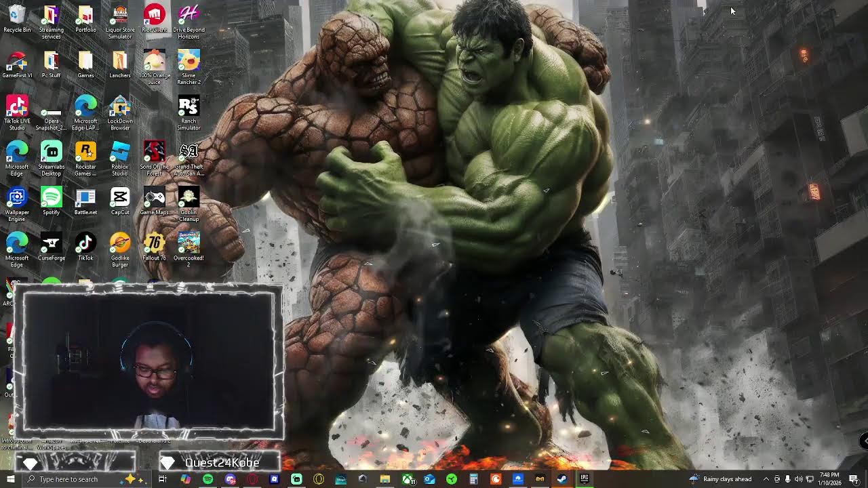
Task: Open the Portfolio folder on the desktop
Action: tap(85, 19)
